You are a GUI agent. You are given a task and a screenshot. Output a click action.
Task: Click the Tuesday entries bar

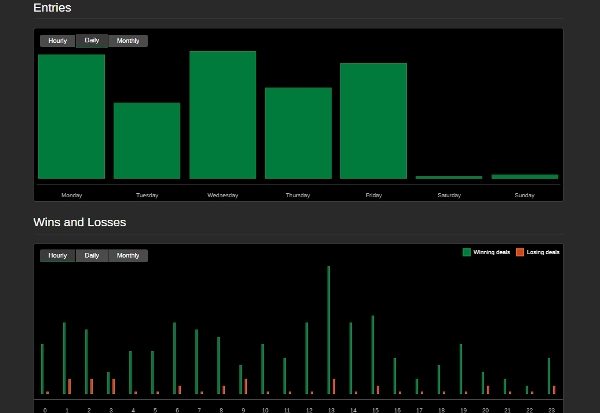147,140
